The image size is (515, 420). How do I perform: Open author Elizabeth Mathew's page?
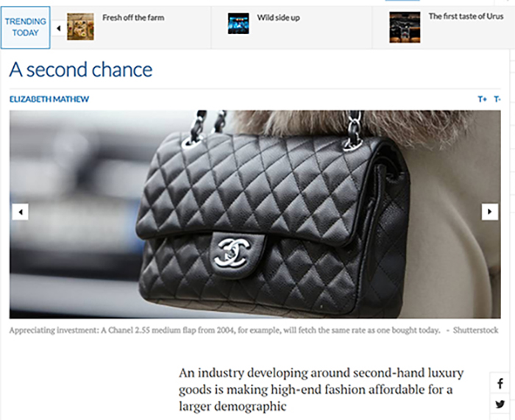tap(49, 99)
